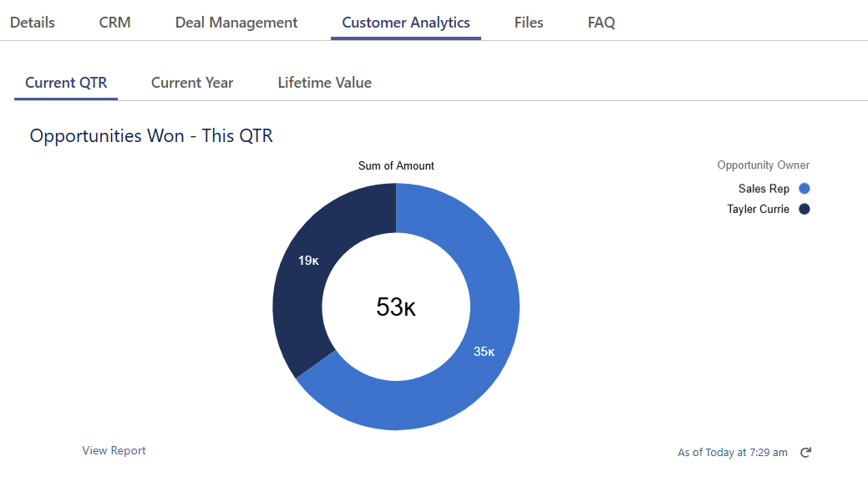
Task: Switch to the CRM tab
Action: click(x=114, y=23)
